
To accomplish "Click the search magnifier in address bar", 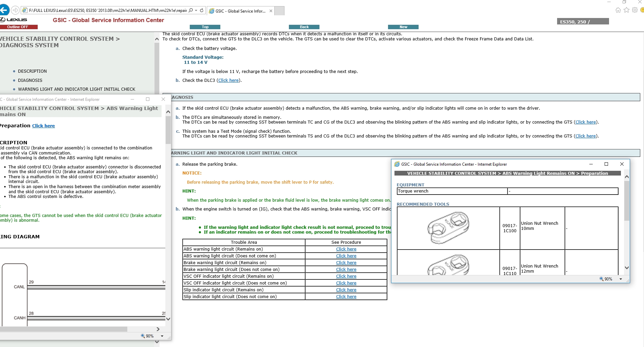I will coord(191,10).
